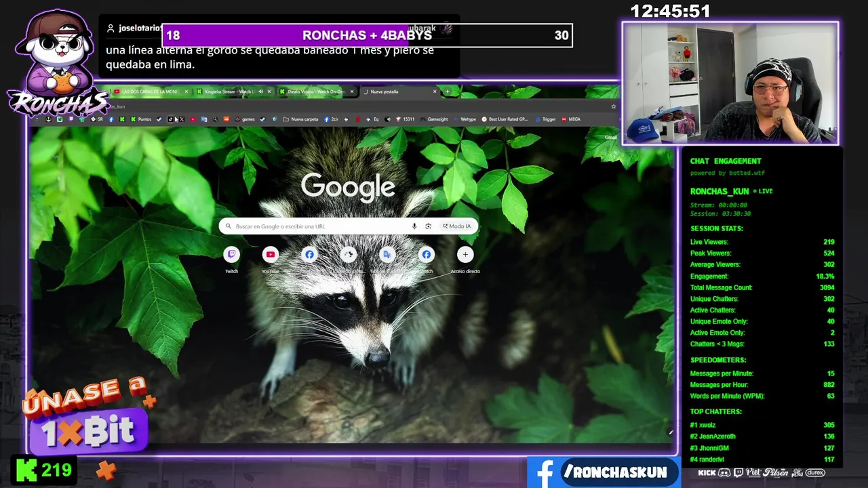The width and height of the screenshot is (868, 488).
Task: Open a new browser tab with plus button
Action: (447, 91)
